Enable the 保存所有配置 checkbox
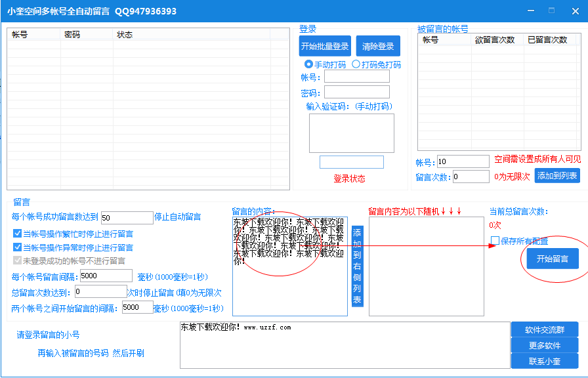 pos(495,241)
